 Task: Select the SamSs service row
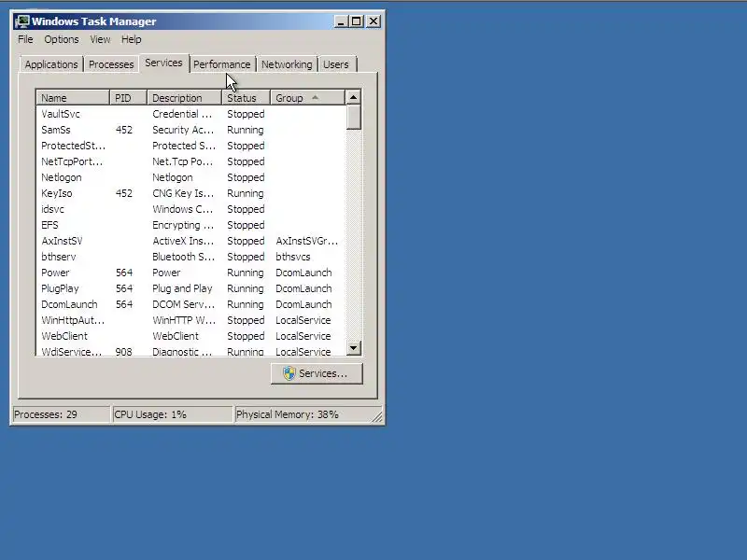pos(190,130)
